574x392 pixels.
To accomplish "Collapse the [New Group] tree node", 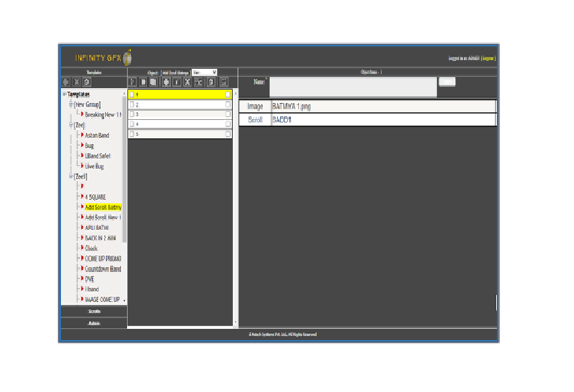I will (x=70, y=104).
